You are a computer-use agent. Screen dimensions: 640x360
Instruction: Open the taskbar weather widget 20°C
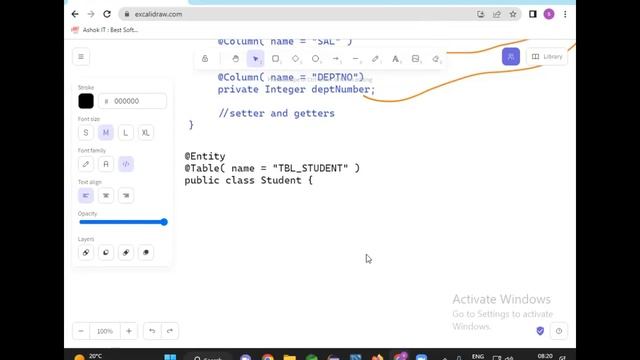click(88, 357)
